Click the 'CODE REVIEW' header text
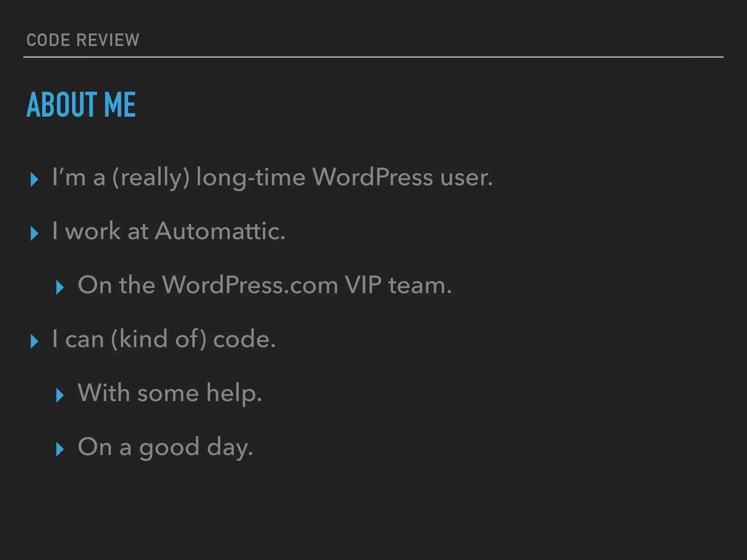 [83, 40]
